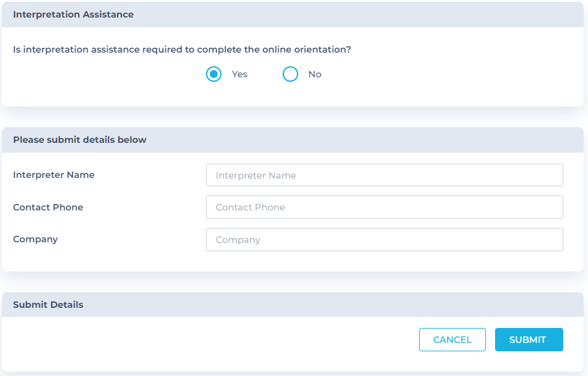Click the 'Company' placeholder text
The image size is (588, 376).
pos(238,240)
